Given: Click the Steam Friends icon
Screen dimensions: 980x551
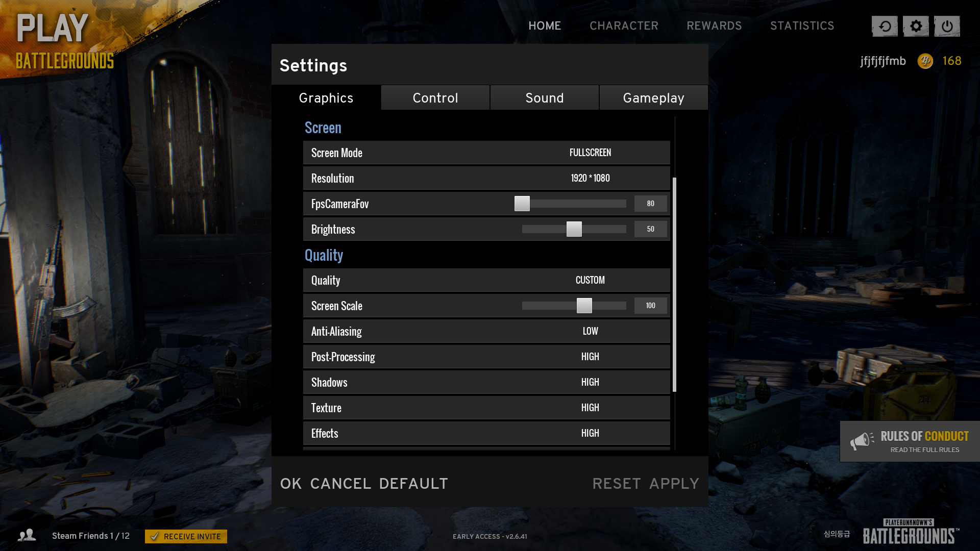Looking at the screenshot, I should pos(27,536).
